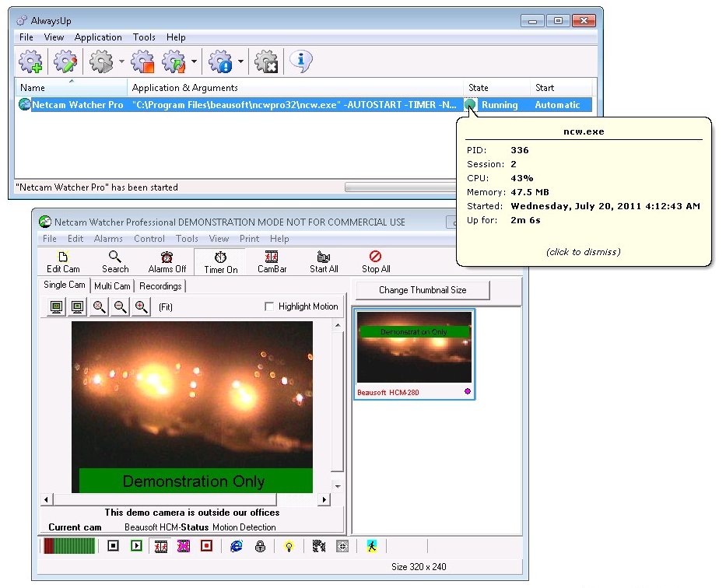Open the Help menu in AlwaysUp
Screen dimensions: 726x588
[176, 37]
